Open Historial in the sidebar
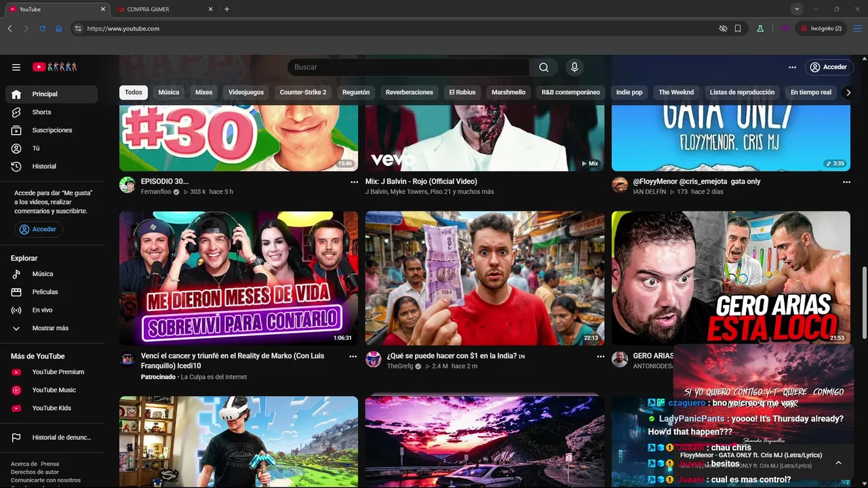 pyautogui.click(x=52, y=166)
